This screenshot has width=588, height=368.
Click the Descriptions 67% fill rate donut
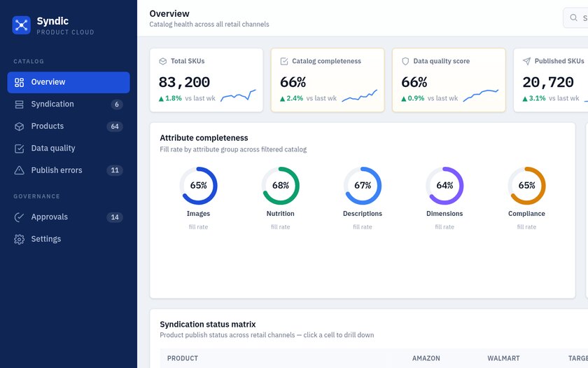tap(363, 186)
